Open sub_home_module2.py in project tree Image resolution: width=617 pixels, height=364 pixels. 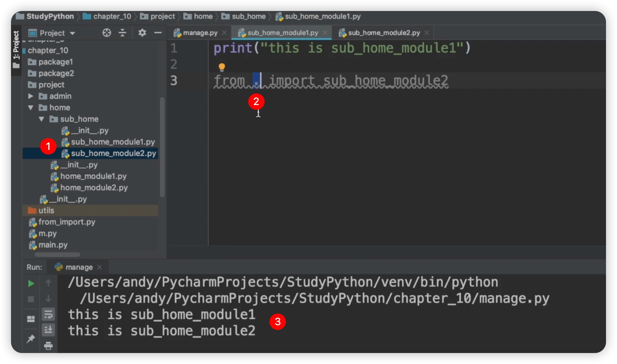click(x=113, y=153)
